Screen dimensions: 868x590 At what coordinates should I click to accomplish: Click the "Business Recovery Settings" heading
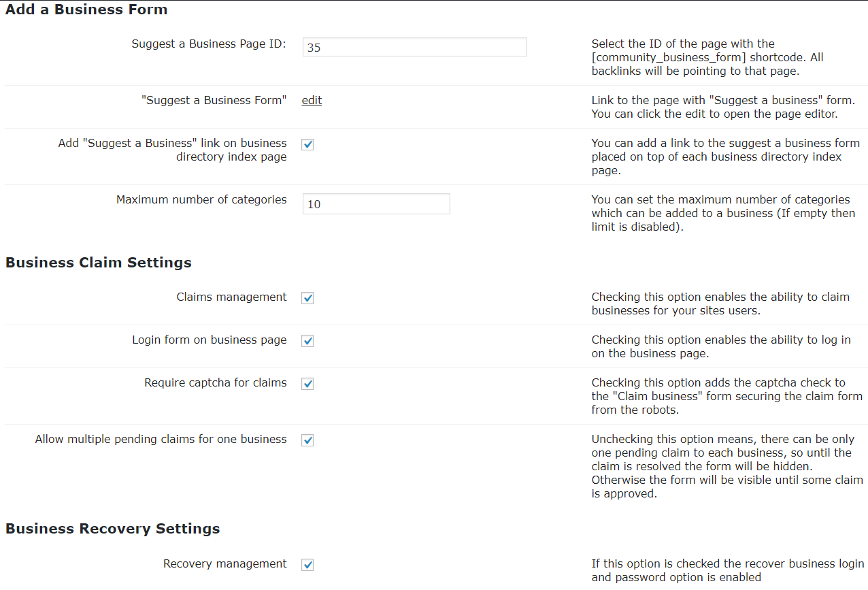(113, 529)
